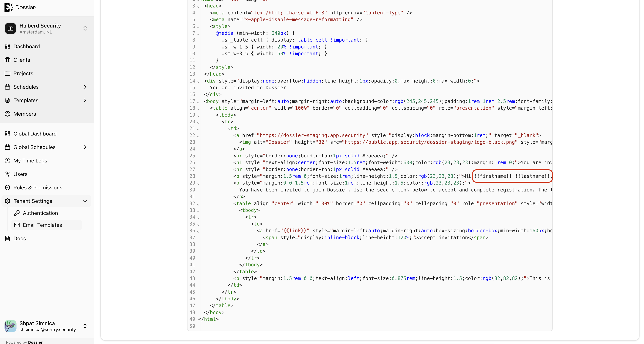This screenshot has height=344, width=644.
Task: Click the Members person icon
Action: 7,114
